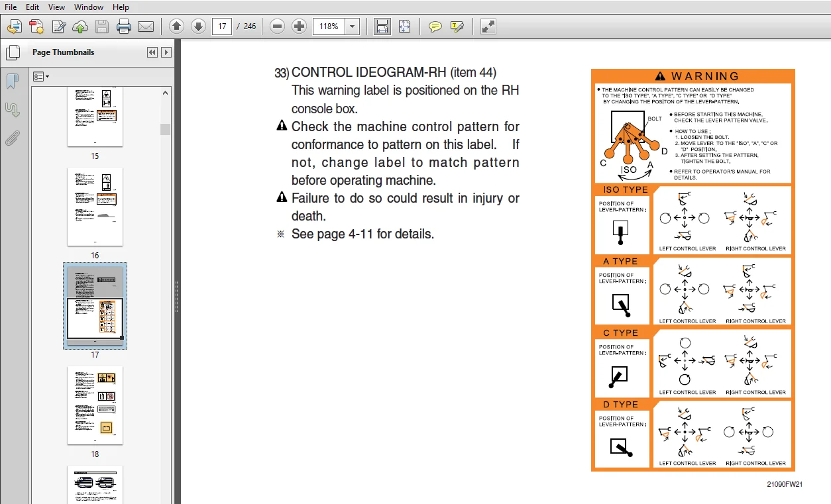Select the page 15 thumbnail

[x=95, y=117]
